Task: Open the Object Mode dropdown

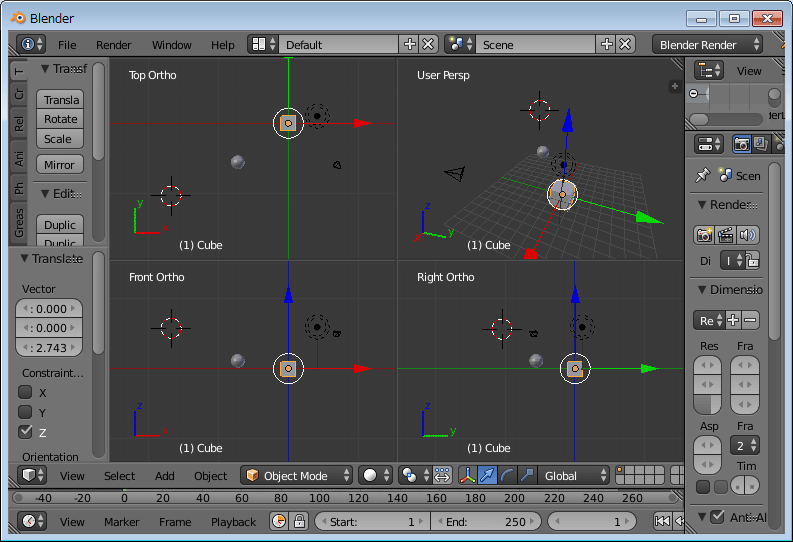Action: pyautogui.click(x=296, y=475)
